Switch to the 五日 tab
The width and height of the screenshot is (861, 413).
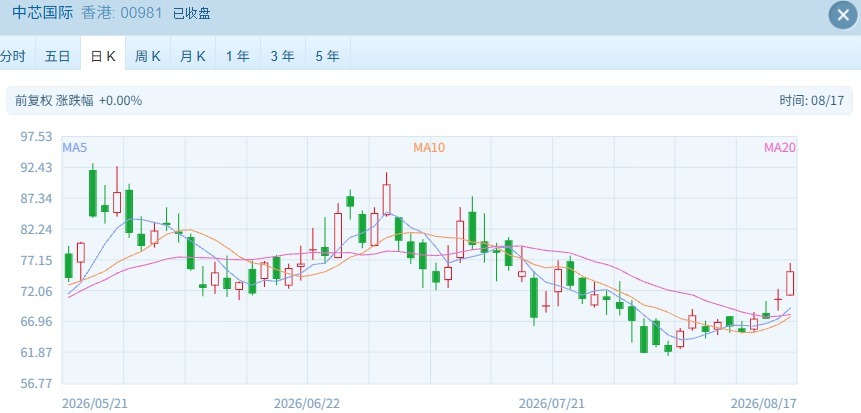[x=58, y=53]
